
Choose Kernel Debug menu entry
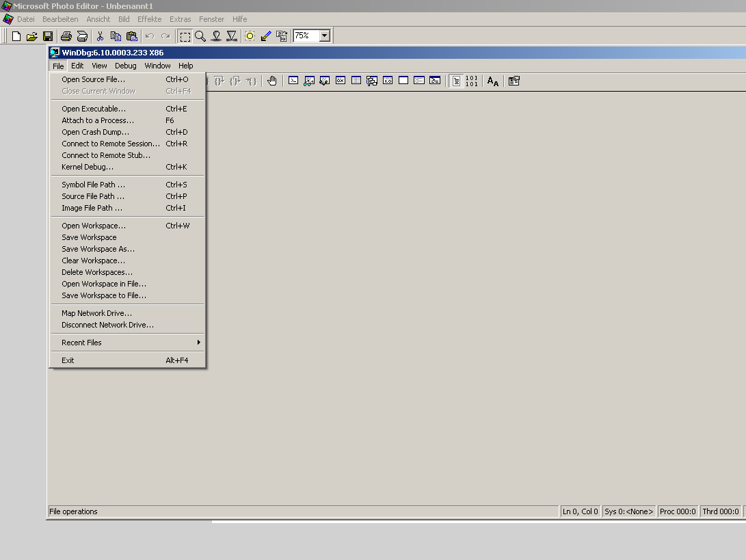point(127,167)
